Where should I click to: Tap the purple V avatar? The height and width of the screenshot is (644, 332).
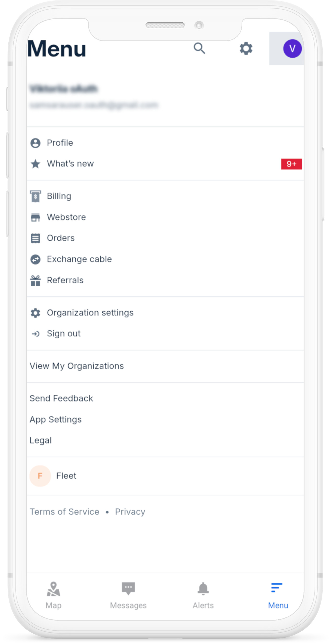(x=292, y=49)
